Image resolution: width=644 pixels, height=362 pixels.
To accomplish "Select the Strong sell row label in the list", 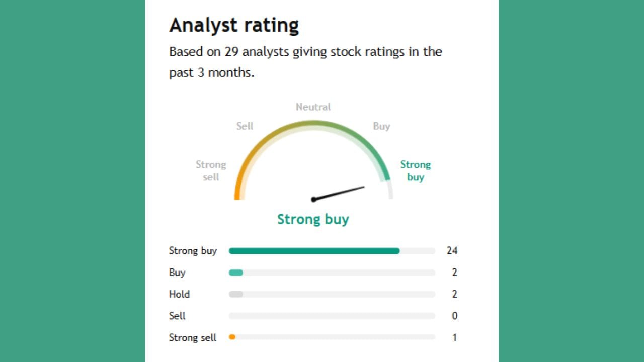I will coord(193,337).
